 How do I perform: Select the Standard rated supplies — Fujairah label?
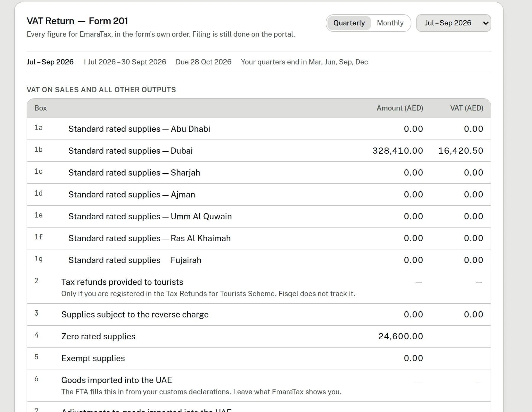(x=135, y=260)
